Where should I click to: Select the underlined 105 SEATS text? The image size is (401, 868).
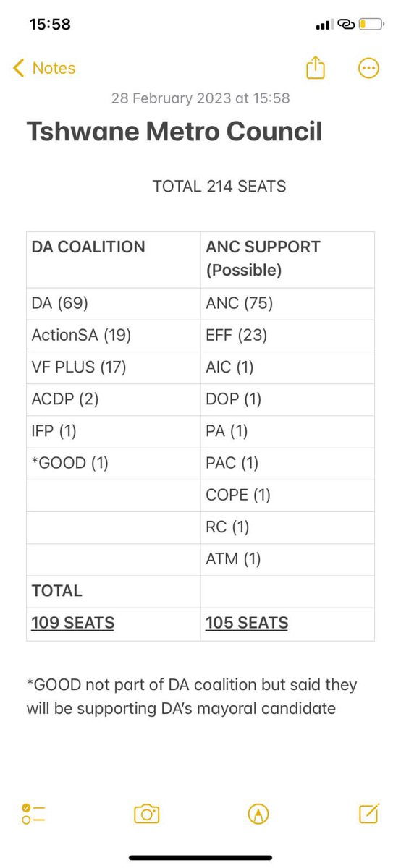[x=247, y=622]
